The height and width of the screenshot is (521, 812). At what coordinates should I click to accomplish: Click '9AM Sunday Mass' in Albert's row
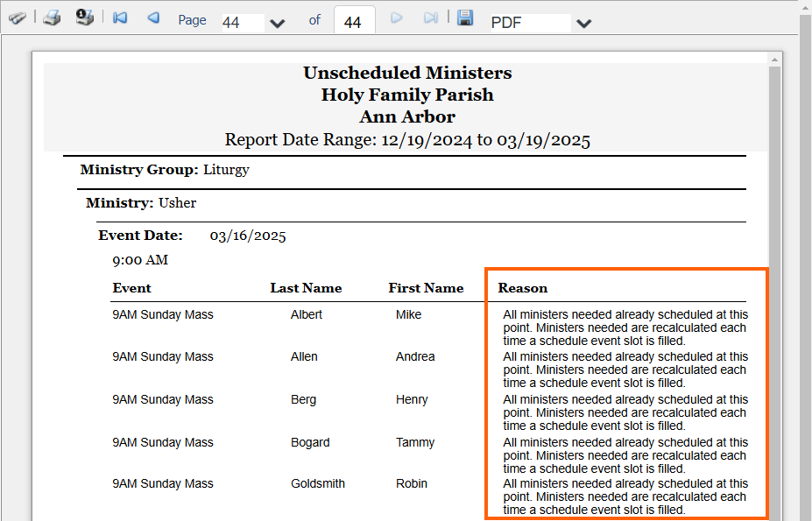coord(163,315)
